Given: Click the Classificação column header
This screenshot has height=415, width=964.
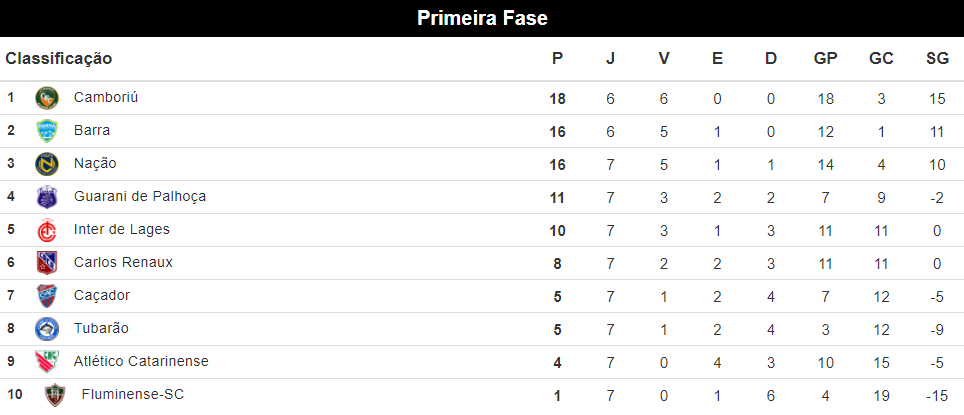Looking at the screenshot, I should [59, 59].
